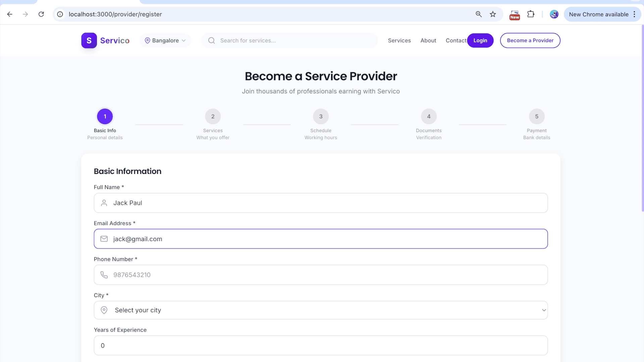Expand the Bangalore location dropdown
Screen dimensions: 644x362
(x=165, y=41)
